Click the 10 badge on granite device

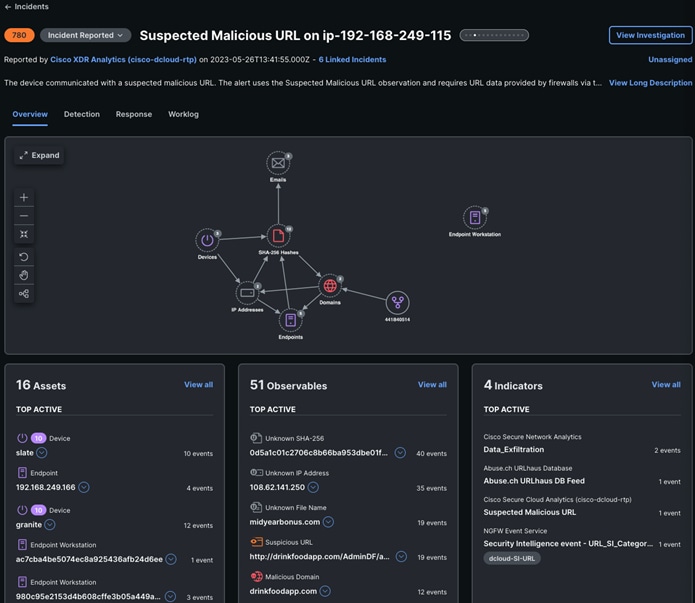[39, 510]
